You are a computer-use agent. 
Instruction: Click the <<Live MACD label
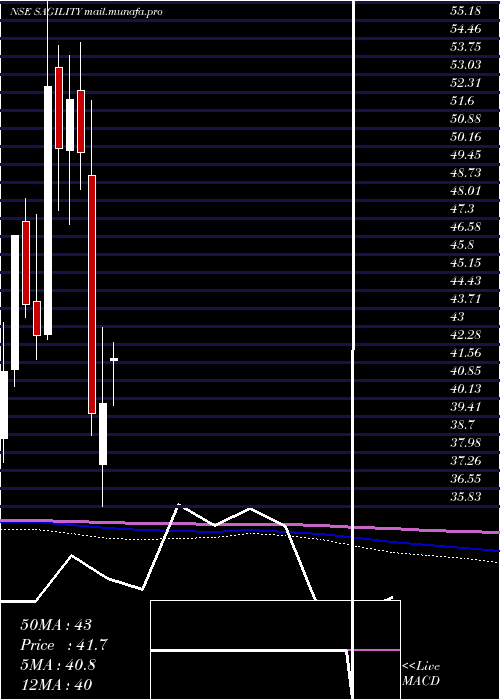pyautogui.click(x=421, y=673)
